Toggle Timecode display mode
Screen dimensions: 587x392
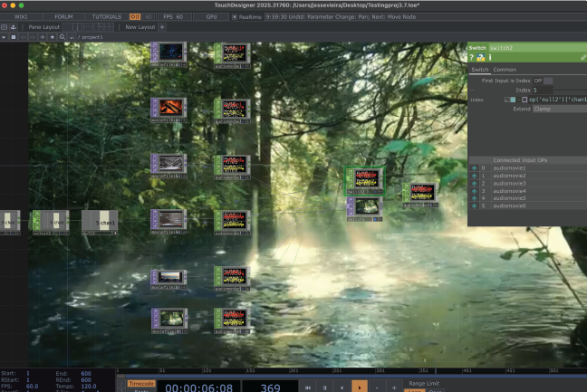pos(141,383)
